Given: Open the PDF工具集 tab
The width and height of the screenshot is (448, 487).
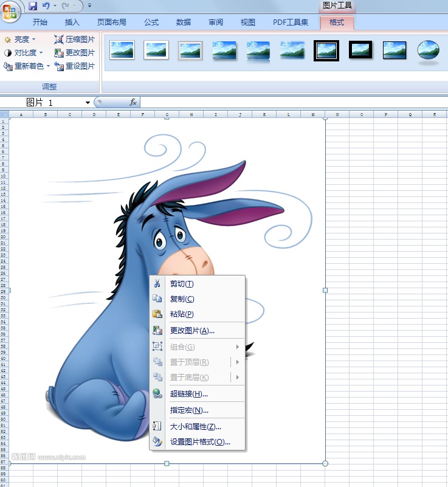Looking at the screenshot, I should 291,22.
